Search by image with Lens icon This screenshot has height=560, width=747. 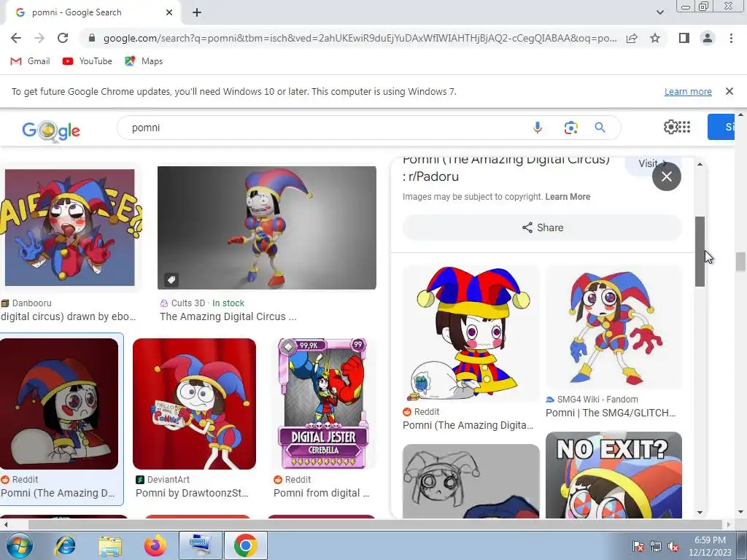[570, 128]
